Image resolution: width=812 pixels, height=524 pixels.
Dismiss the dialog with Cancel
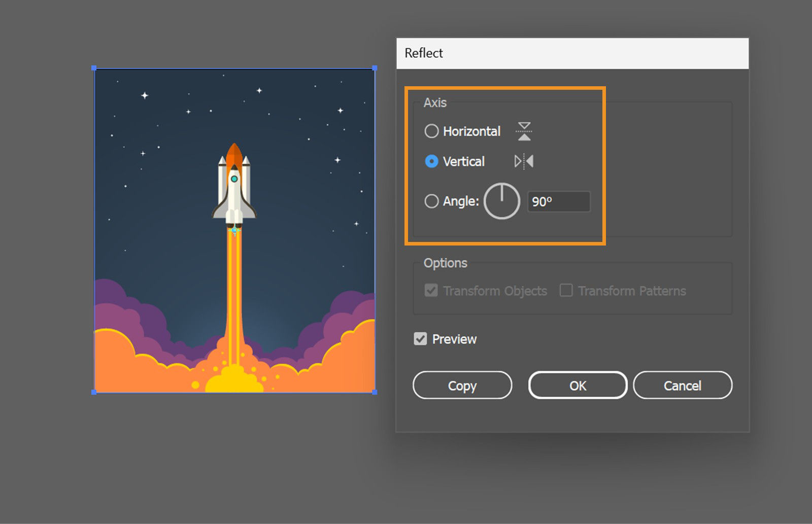pos(683,385)
